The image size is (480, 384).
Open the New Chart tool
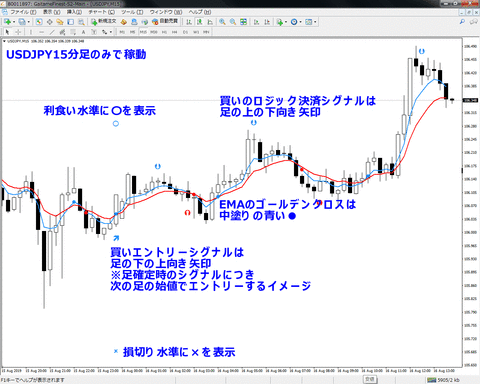tap(7, 22)
